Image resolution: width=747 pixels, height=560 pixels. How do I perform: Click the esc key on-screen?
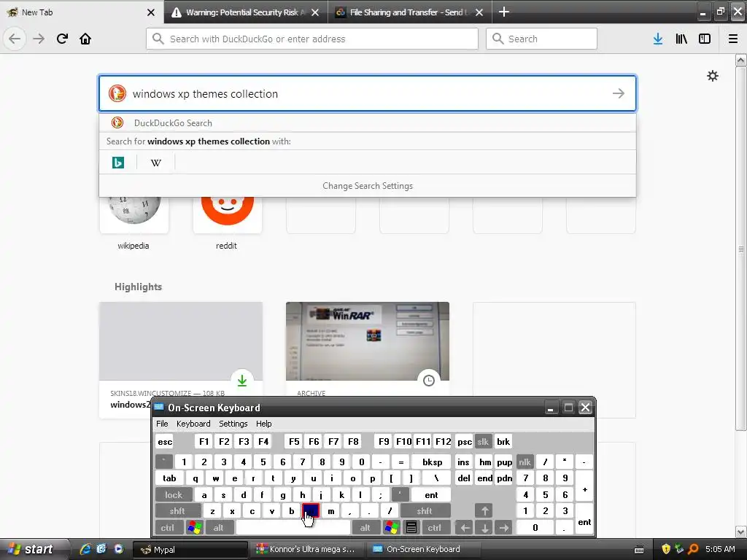click(165, 441)
